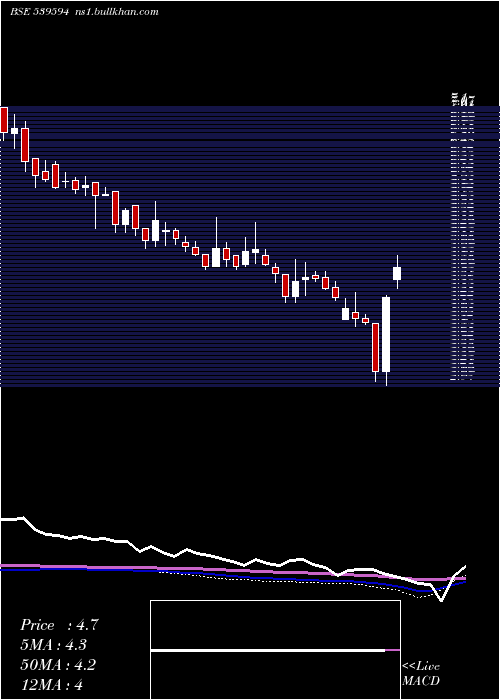Click the BSE 539594 ticker label
This screenshot has height=700, width=500.
pyautogui.click(x=39, y=12)
